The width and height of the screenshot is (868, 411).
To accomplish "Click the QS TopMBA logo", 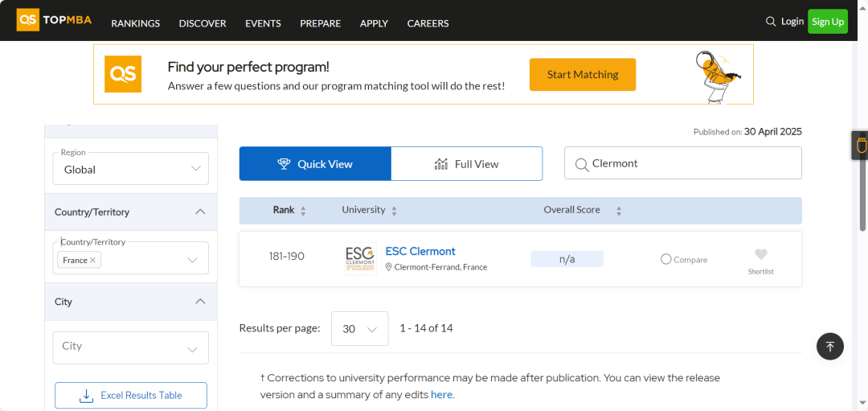I will [55, 20].
